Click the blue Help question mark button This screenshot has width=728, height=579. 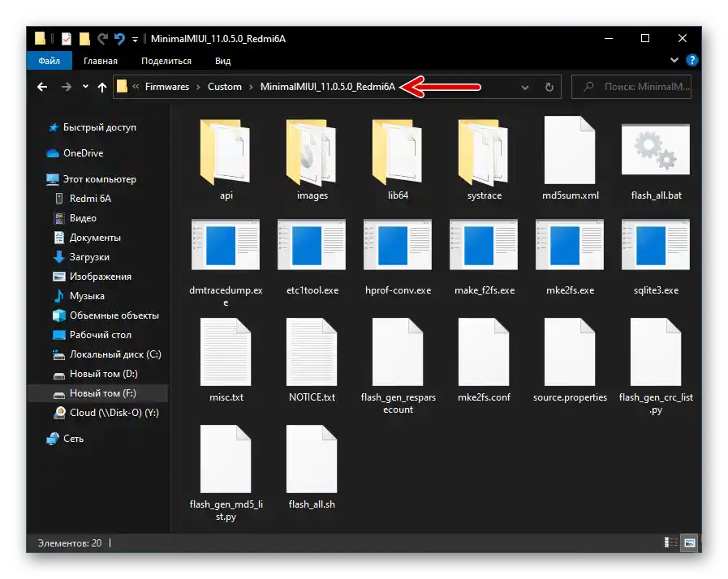pos(691,60)
